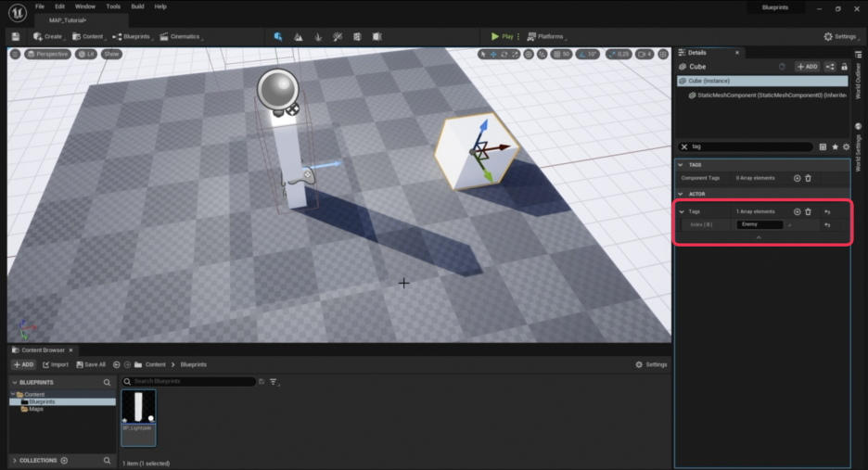868x470 pixels.
Task: Collapse the TAGS category
Action: pyautogui.click(x=681, y=165)
